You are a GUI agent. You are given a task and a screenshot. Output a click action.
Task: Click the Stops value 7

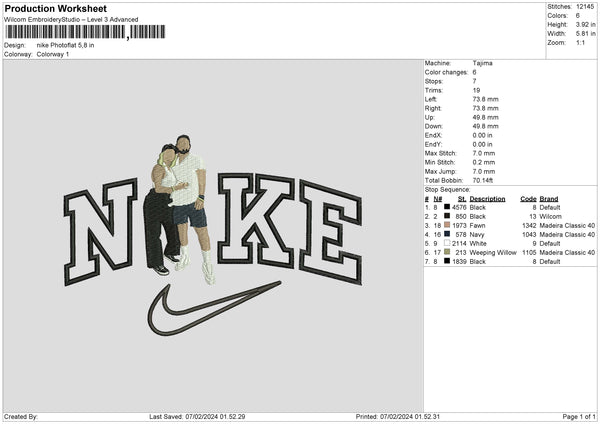[474, 81]
